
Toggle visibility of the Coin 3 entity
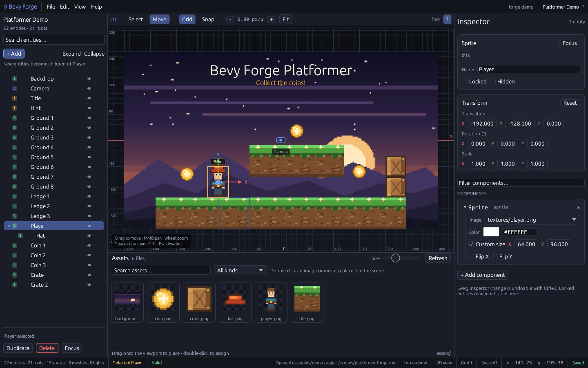89,265
